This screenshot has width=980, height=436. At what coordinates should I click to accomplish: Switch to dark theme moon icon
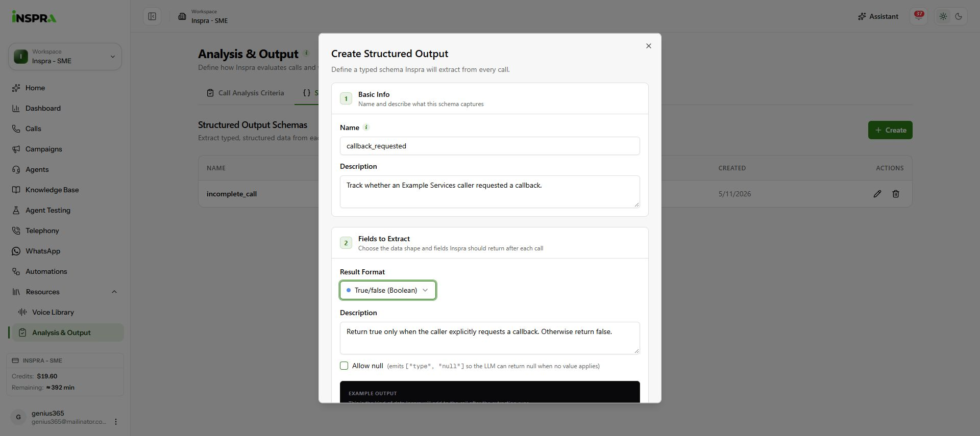pos(959,16)
